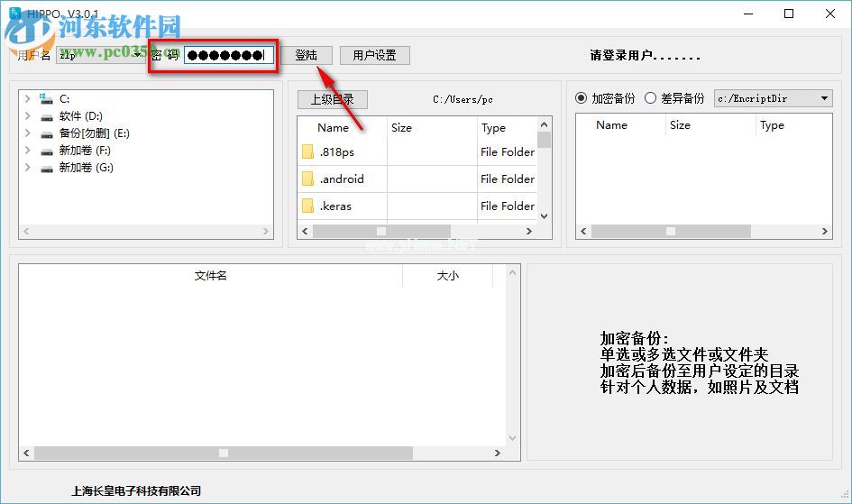Click File Folder type of .keras row
The height and width of the screenshot is (504, 852).
tap(508, 206)
